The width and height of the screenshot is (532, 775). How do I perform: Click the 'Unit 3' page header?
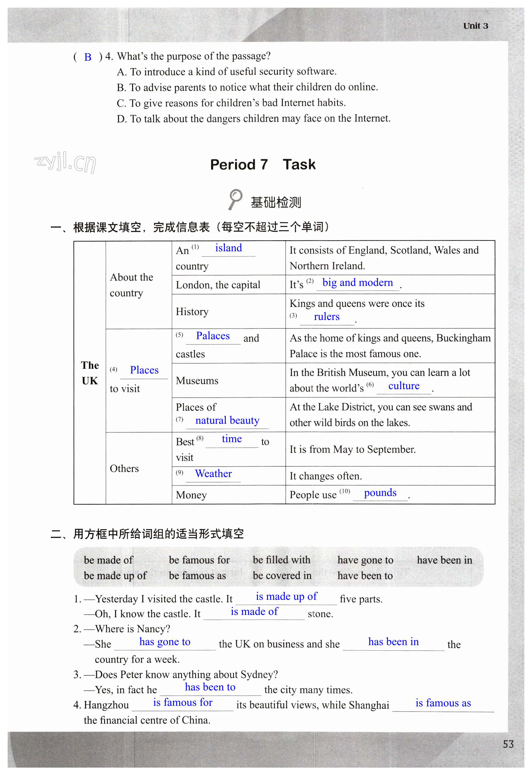pos(476,26)
